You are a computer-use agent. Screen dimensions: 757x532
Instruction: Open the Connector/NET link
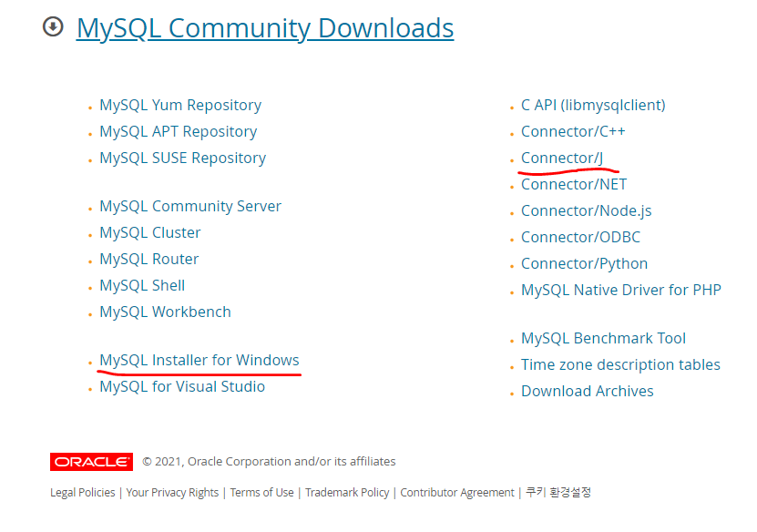click(574, 184)
